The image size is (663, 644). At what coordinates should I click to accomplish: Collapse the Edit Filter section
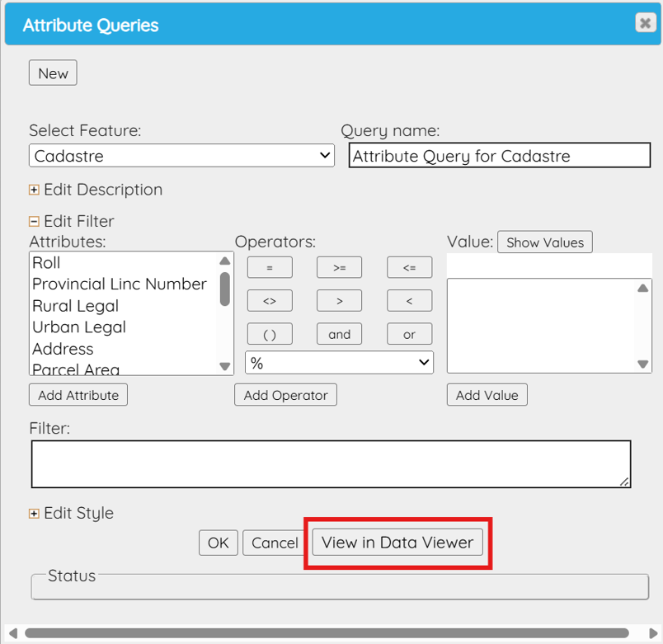point(34,221)
